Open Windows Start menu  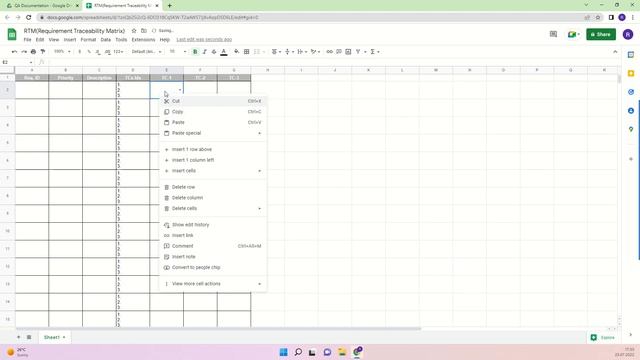[x=284, y=352]
